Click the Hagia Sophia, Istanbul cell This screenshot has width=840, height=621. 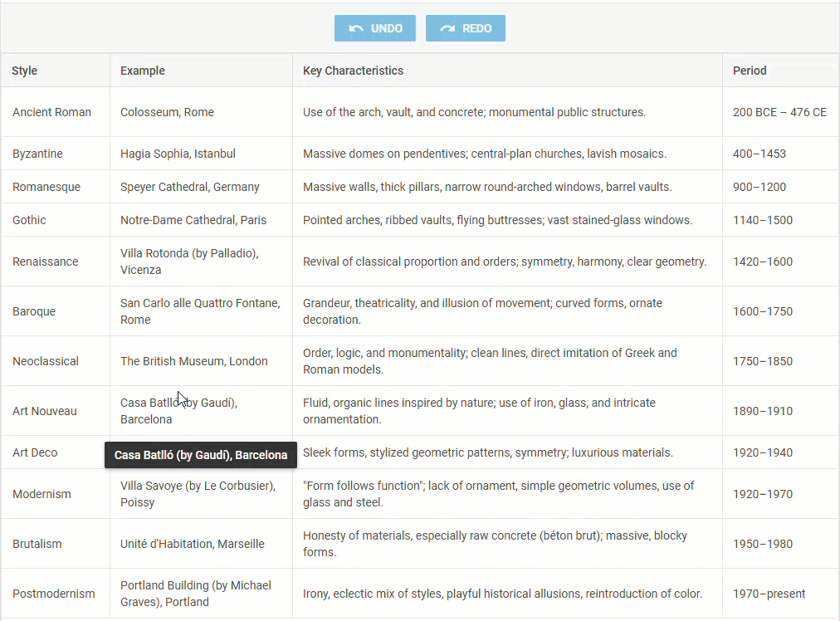click(x=178, y=154)
